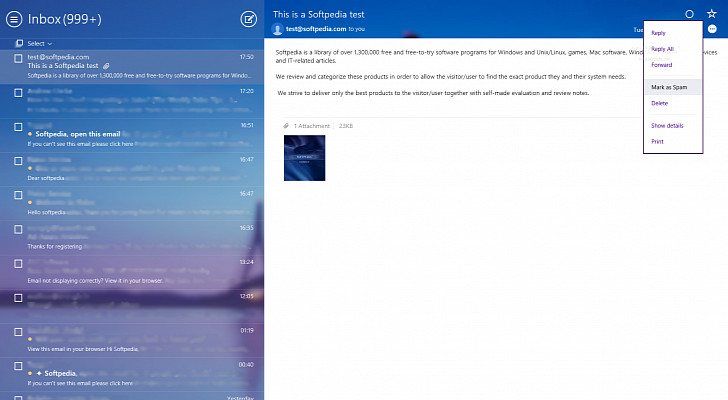Click the multi-select icon next to Select

coord(20,44)
